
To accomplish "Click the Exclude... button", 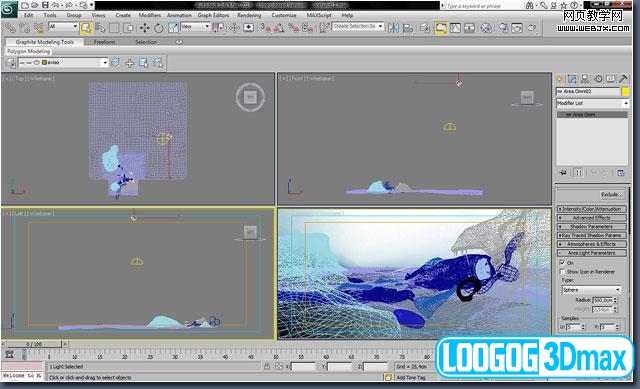I will (612, 195).
